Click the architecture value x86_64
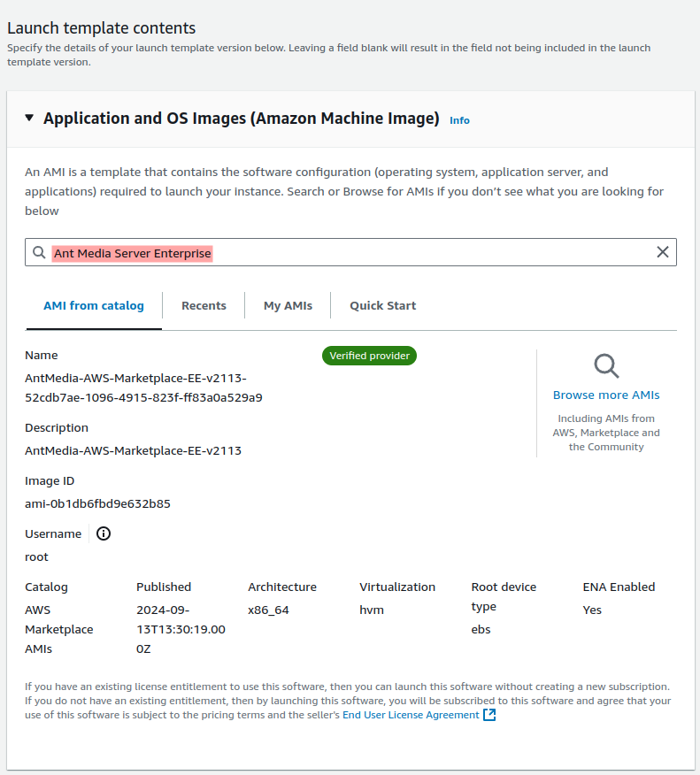 coord(268,610)
